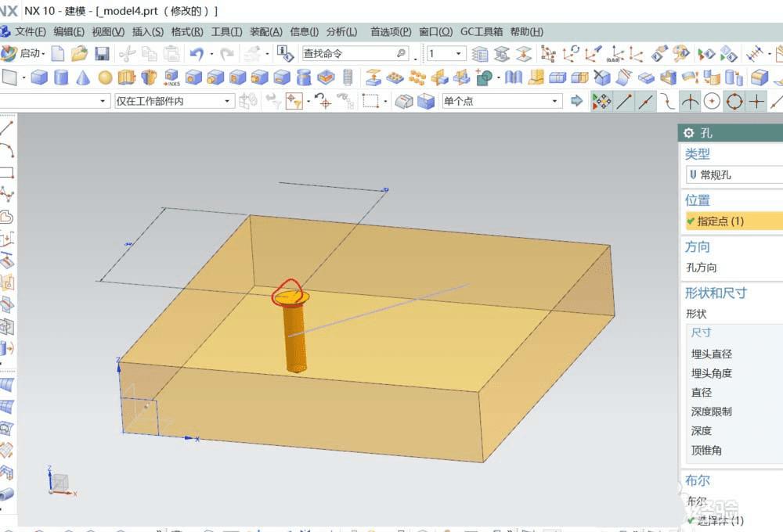Select the cone primitive tool icon
783x532 pixels.
click(x=84, y=77)
